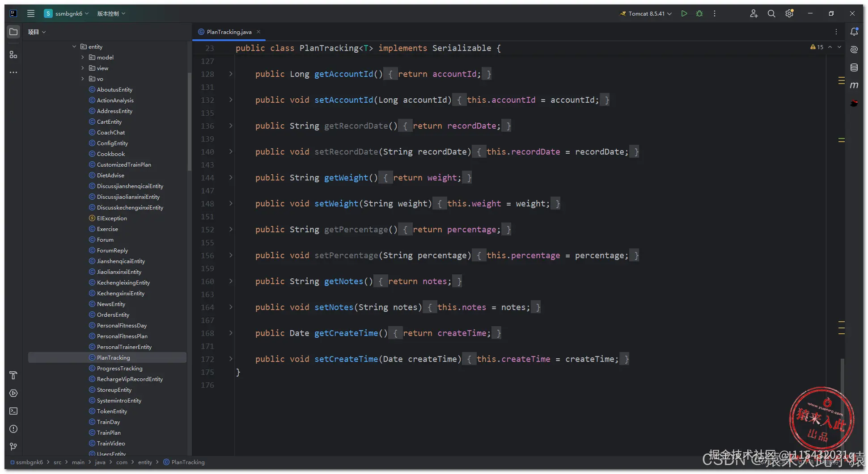Open the AI Assistant spiral icon

(854, 50)
